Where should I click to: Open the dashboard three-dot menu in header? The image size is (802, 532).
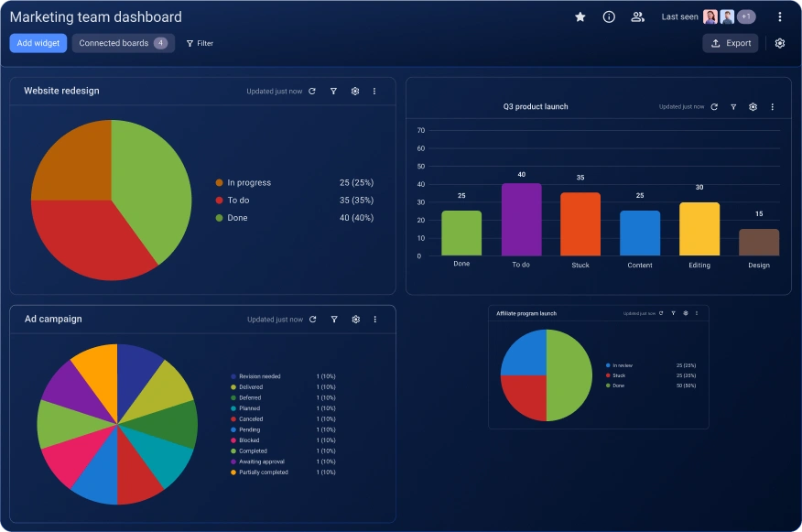click(779, 16)
